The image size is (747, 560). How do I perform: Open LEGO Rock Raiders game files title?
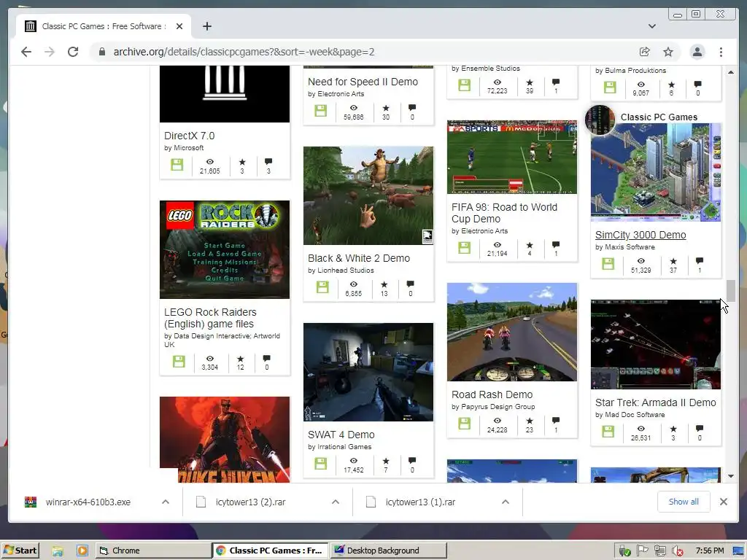210,318
